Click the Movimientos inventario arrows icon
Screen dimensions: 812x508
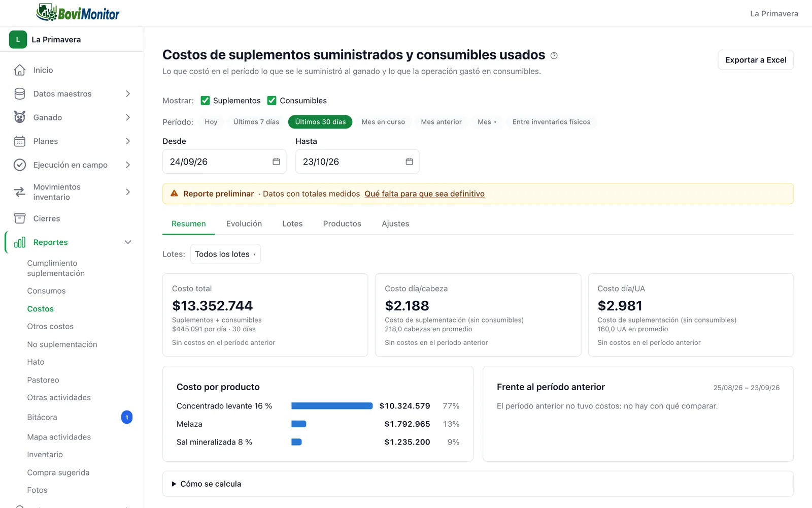[x=20, y=192]
